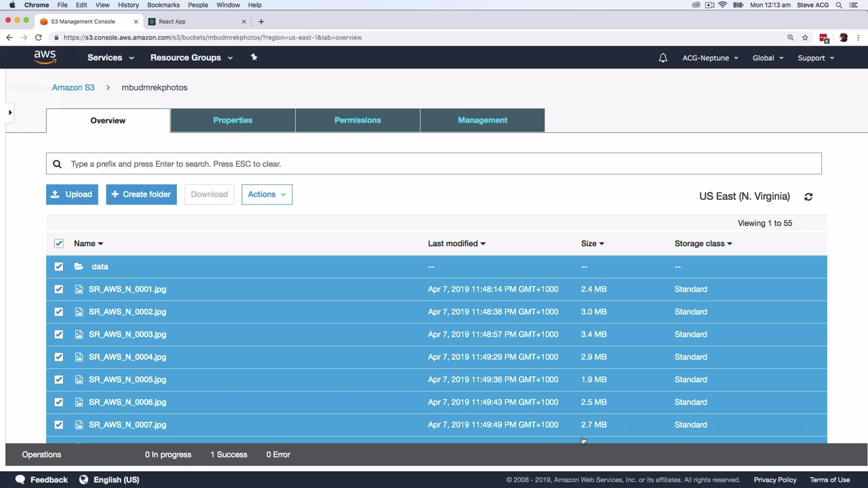Uncheck the SR_AWS_N_0006.jpg checkbox
Screen dimensions: 868x488
tap(59, 402)
